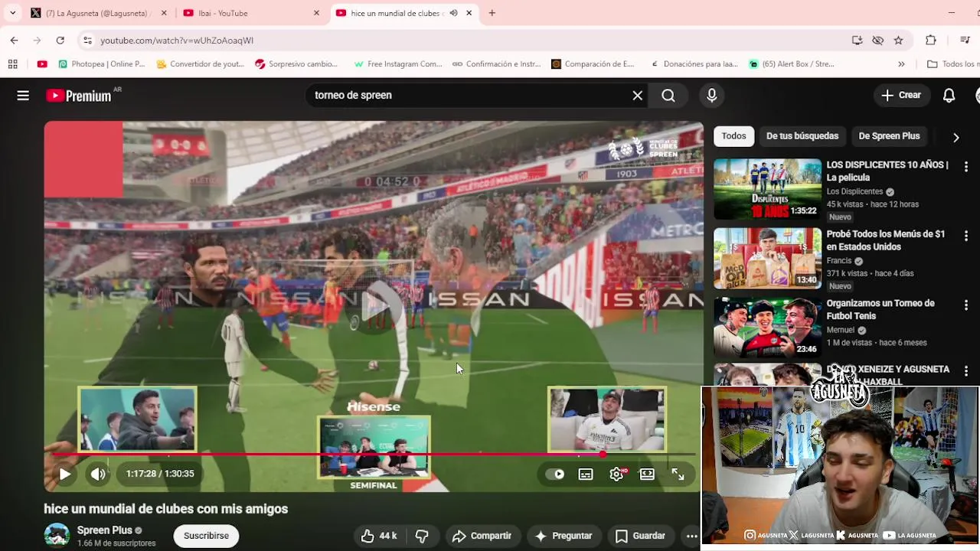Open the Chrome apps grid shortcut
The height and width of the screenshot is (551, 980).
(12, 64)
